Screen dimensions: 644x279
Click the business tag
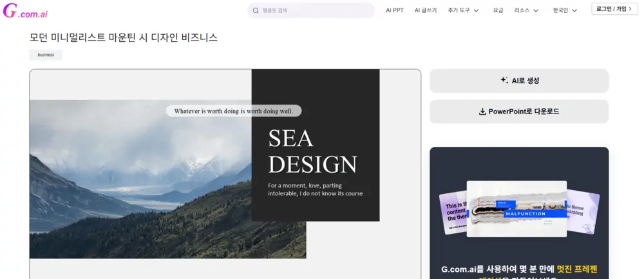[x=46, y=55]
